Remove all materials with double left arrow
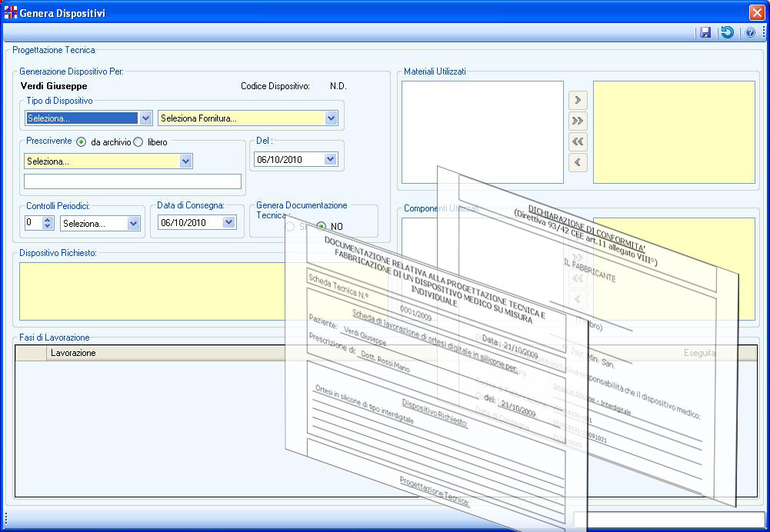Viewport: 770px width, 532px height. tap(578, 141)
